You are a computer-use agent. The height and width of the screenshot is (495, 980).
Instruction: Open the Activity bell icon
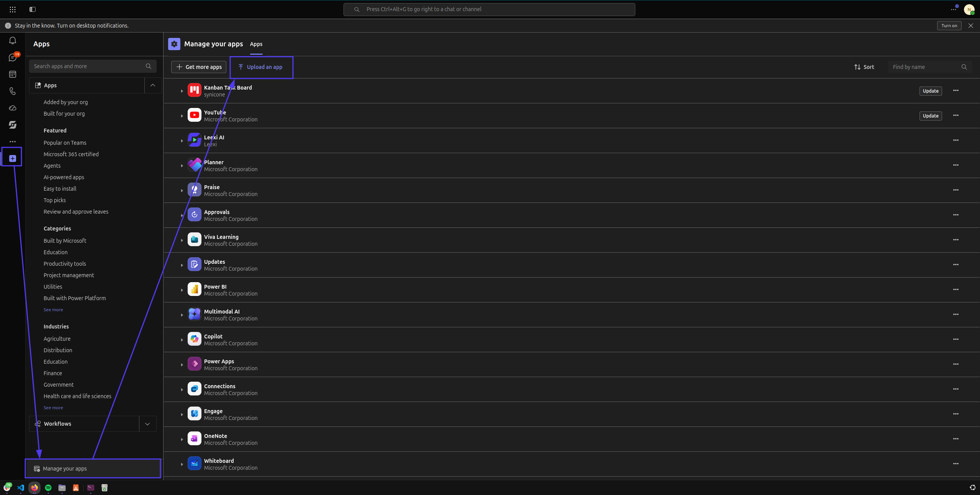click(13, 41)
